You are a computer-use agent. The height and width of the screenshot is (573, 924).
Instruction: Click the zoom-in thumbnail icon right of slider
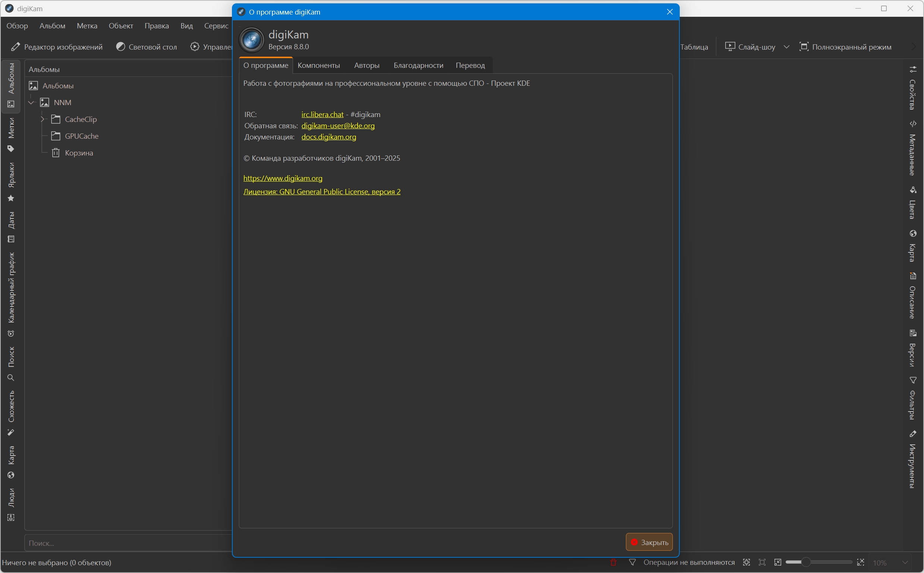861,563
